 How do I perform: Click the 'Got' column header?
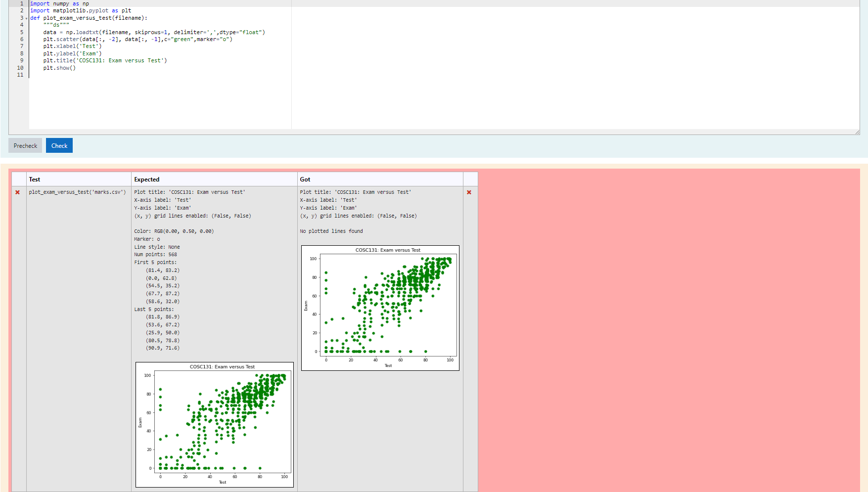point(305,179)
